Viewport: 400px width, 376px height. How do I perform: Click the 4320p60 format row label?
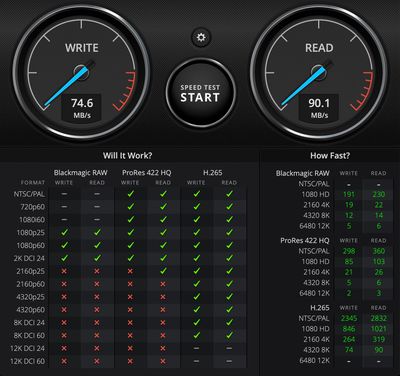coord(31,310)
